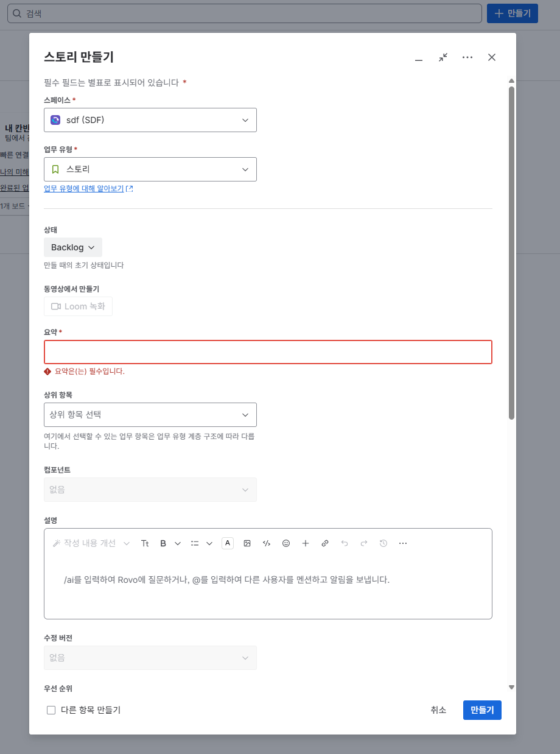This screenshot has width=560, height=754.
Task: Open 업무 유형 스토리 dropdown
Action: [x=150, y=169]
